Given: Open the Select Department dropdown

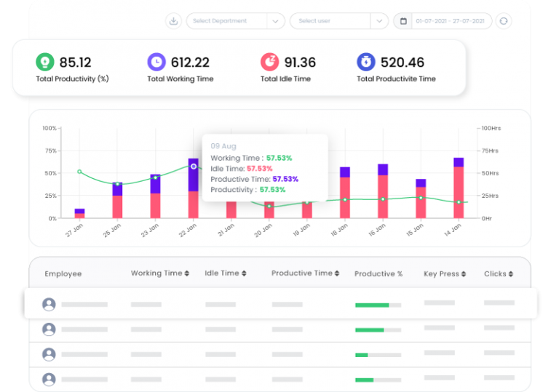Looking at the screenshot, I should (x=235, y=21).
